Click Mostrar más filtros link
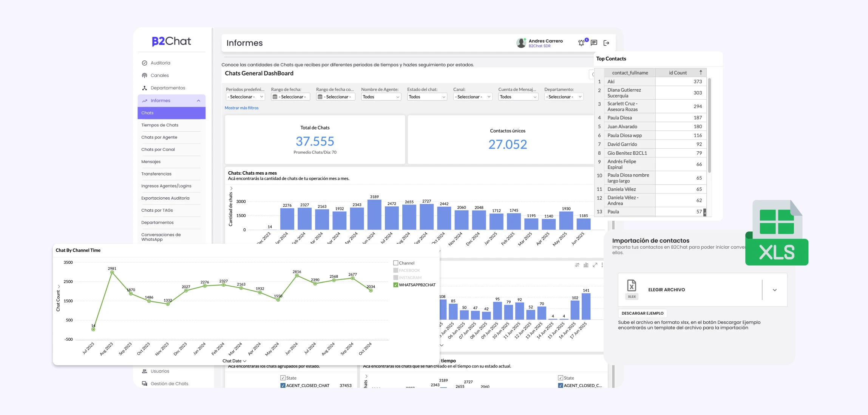The height and width of the screenshot is (415, 868). pyautogui.click(x=242, y=108)
